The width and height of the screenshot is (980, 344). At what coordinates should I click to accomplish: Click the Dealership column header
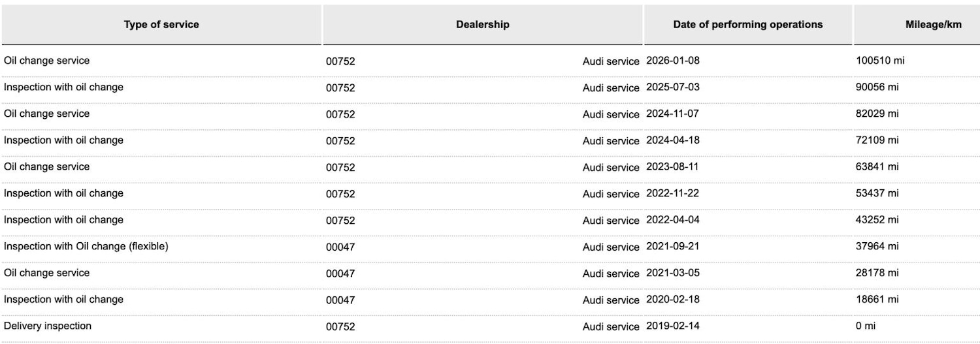point(482,25)
